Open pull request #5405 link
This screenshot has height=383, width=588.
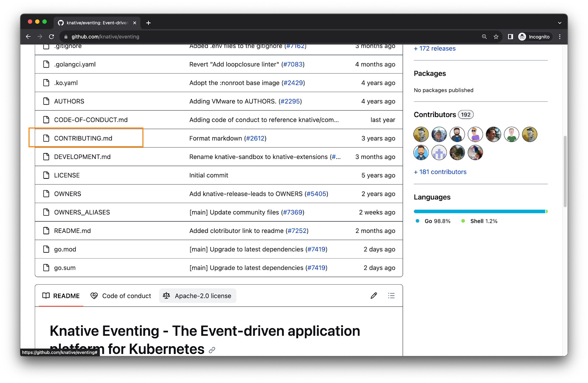pos(316,194)
